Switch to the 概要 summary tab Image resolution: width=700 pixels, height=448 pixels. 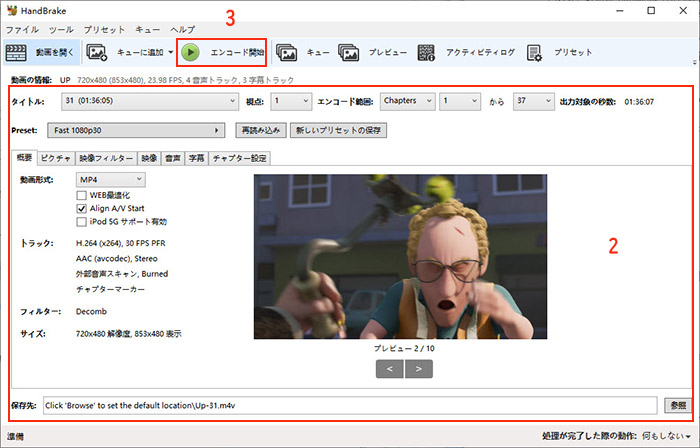(x=25, y=158)
